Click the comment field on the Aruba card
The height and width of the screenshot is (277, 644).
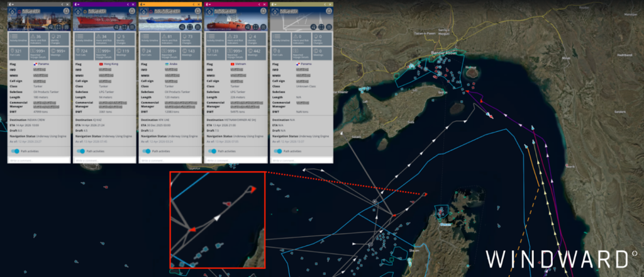coord(170,160)
